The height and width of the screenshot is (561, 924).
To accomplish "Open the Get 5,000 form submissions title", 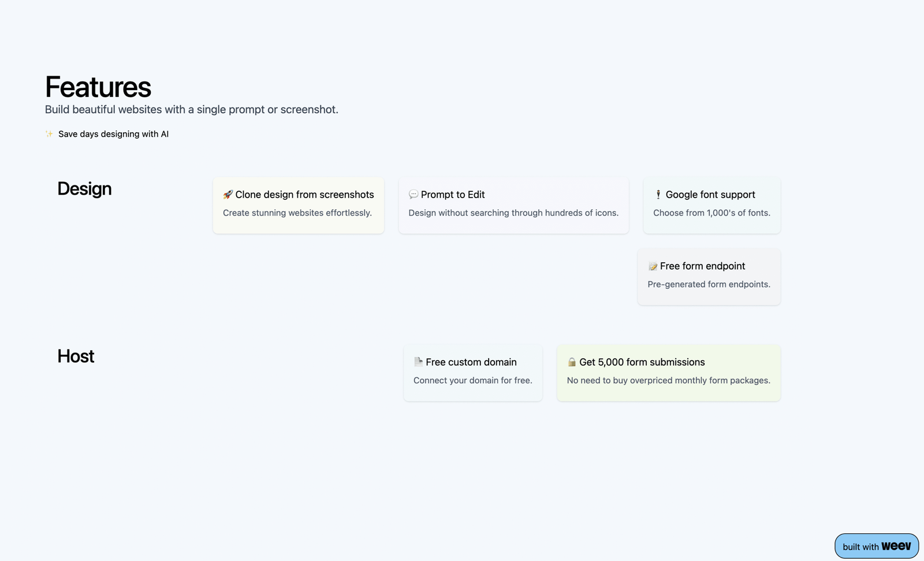I will click(x=642, y=362).
